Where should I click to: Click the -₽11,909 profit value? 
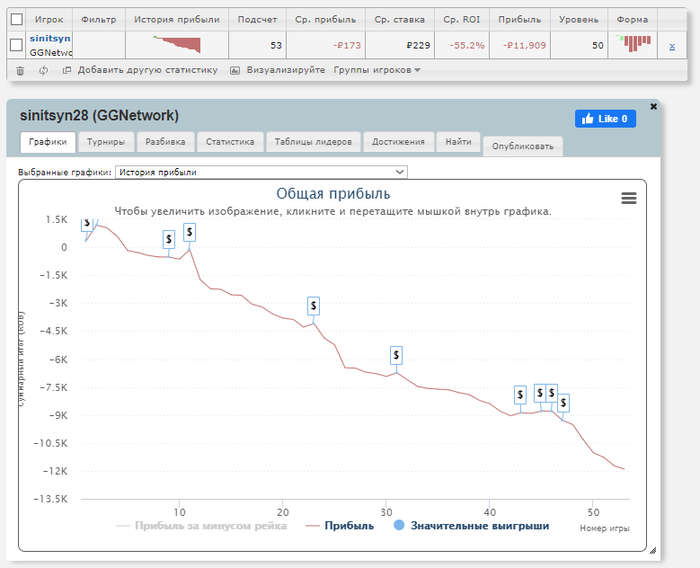coord(525,46)
